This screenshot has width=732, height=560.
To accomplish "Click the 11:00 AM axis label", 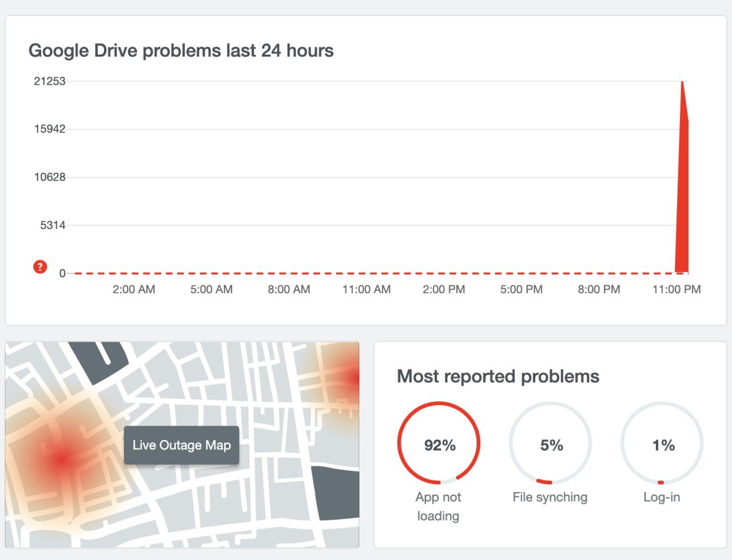I will (367, 289).
